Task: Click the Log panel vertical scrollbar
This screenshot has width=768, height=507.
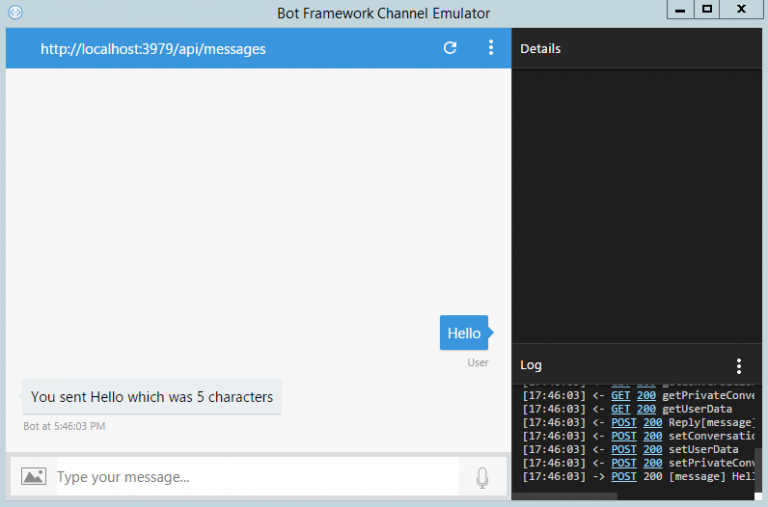Action: tap(758, 465)
